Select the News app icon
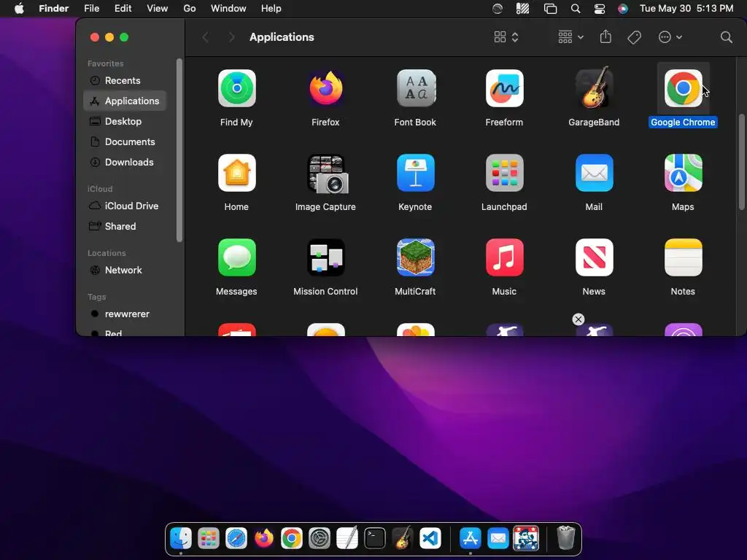 click(x=594, y=257)
